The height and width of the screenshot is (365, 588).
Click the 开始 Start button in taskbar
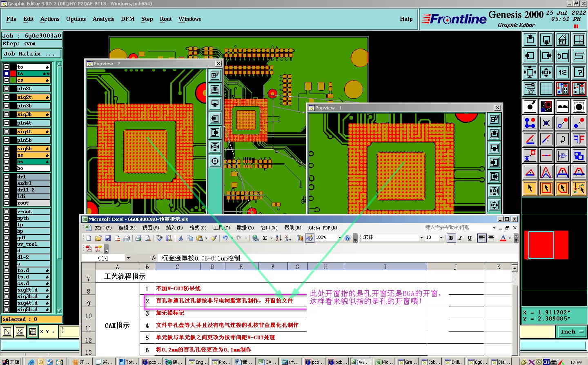click(11, 362)
